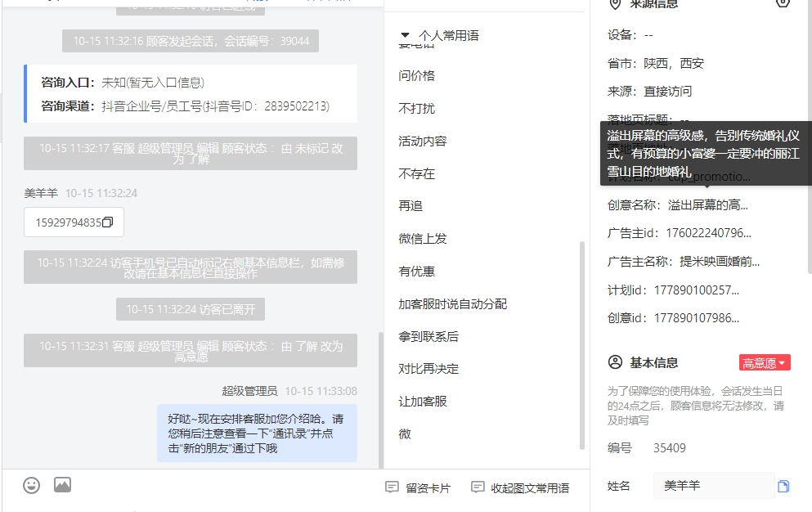Screen dimensions: 812x512
Task: Copy the phone number 15929794835
Action: (x=108, y=222)
